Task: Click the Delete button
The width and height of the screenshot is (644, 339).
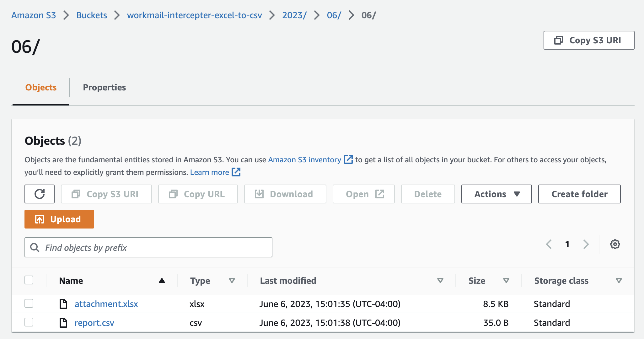Action: click(x=428, y=194)
